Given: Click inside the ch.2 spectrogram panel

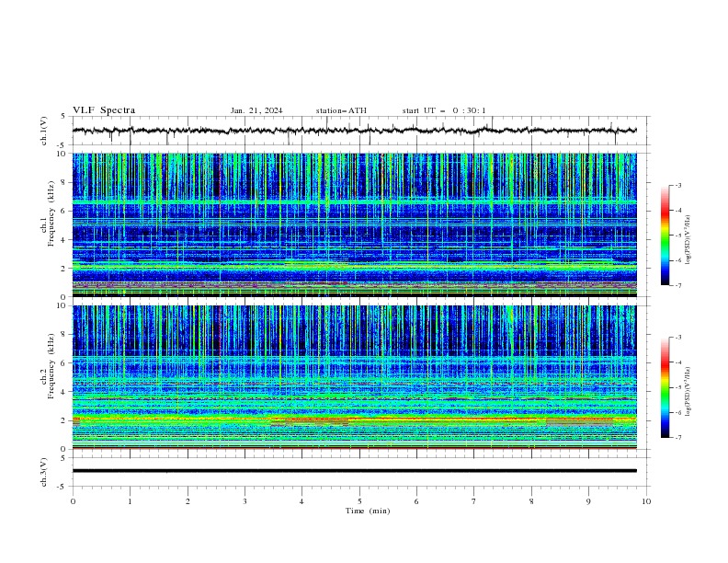Looking at the screenshot, I should click(x=354, y=377).
